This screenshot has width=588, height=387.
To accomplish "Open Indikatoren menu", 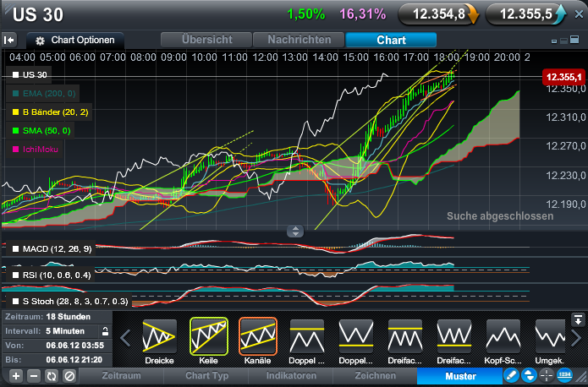I will point(291,376).
